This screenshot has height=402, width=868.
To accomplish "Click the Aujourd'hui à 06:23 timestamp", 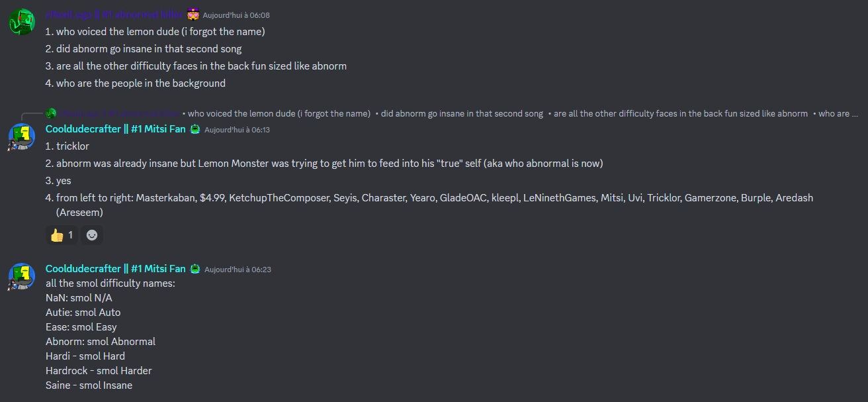I will [238, 270].
